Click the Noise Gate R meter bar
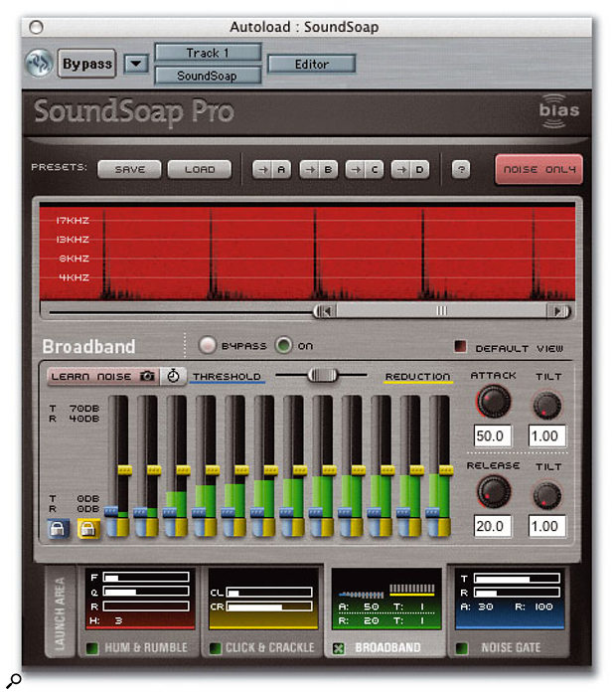The height and width of the screenshot is (695, 616). pyautogui.click(x=517, y=593)
